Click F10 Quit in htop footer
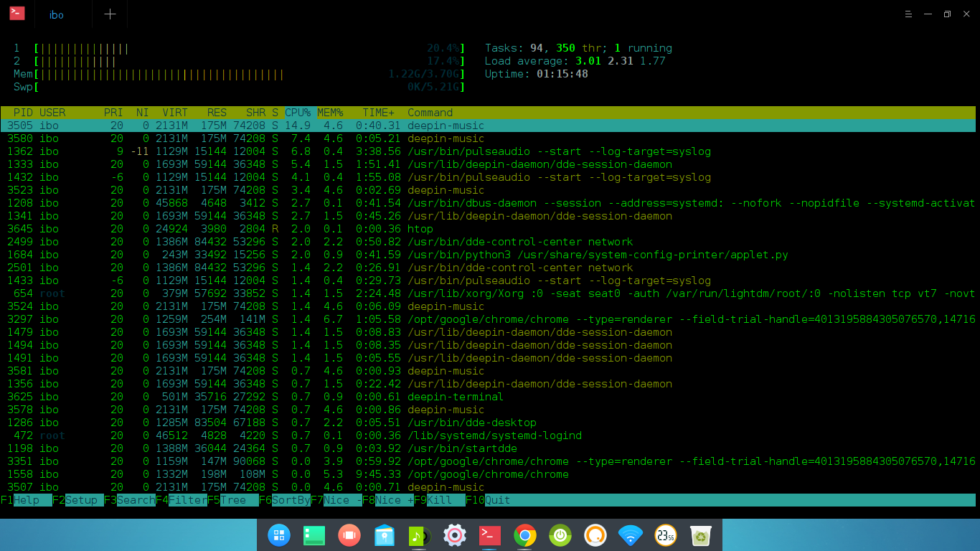This screenshot has width=980, height=551. pyautogui.click(x=488, y=500)
